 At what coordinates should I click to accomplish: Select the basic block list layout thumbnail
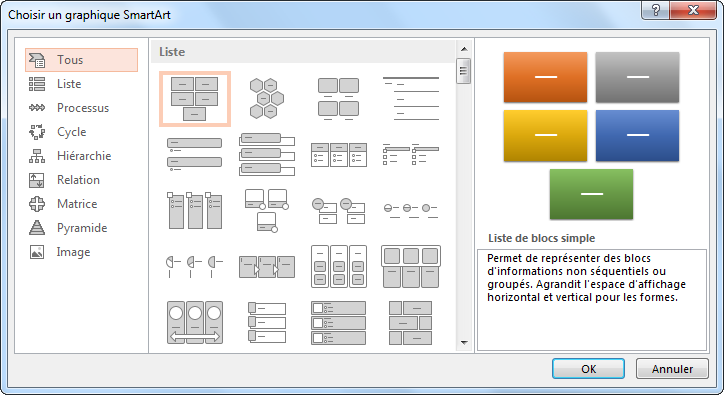(x=195, y=99)
